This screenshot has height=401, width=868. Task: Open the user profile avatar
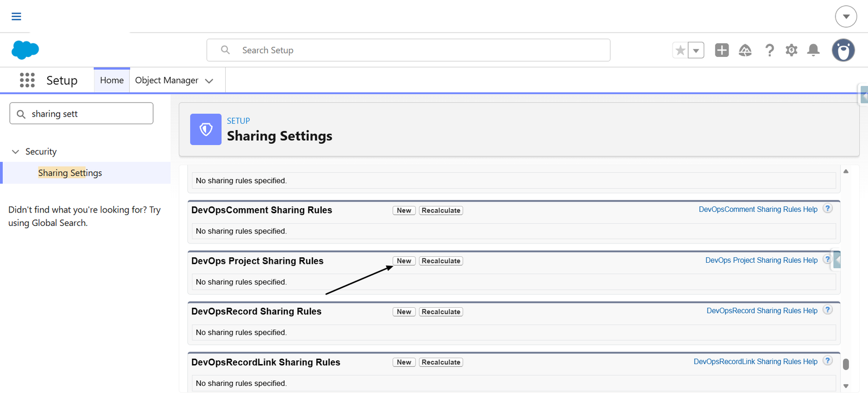(x=844, y=50)
